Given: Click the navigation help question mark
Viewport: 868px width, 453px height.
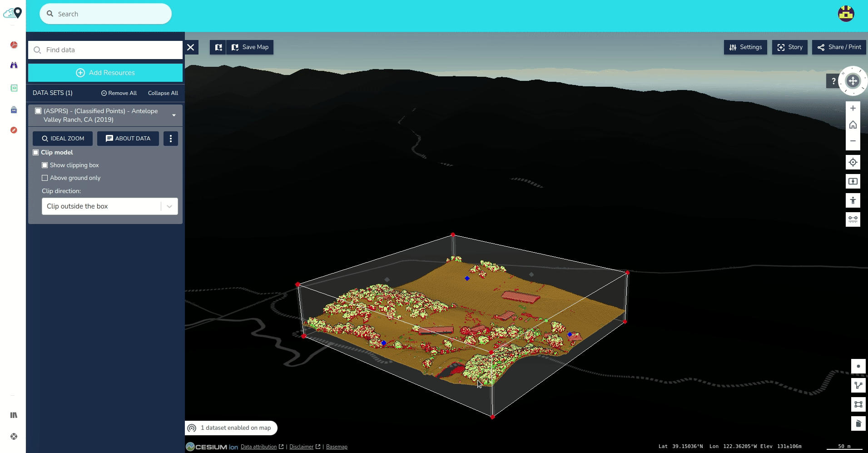Looking at the screenshot, I should click(x=833, y=81).
